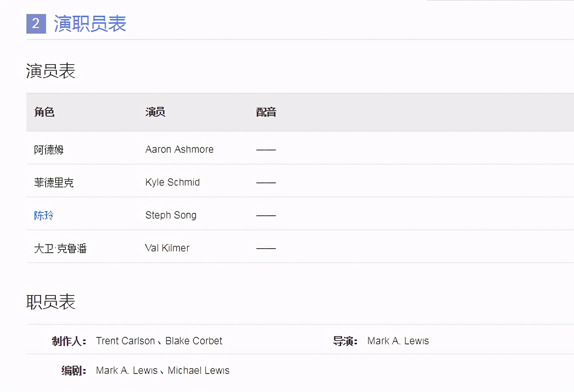Click director name Mark A. Lewis
The width and height of the screenshot is (574, 392).
coord(398,341)
